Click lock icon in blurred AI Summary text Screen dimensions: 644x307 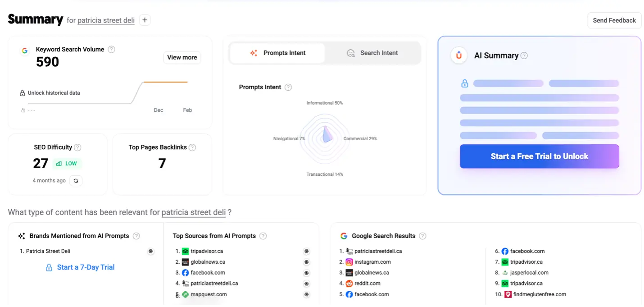[x=465, y=83]
